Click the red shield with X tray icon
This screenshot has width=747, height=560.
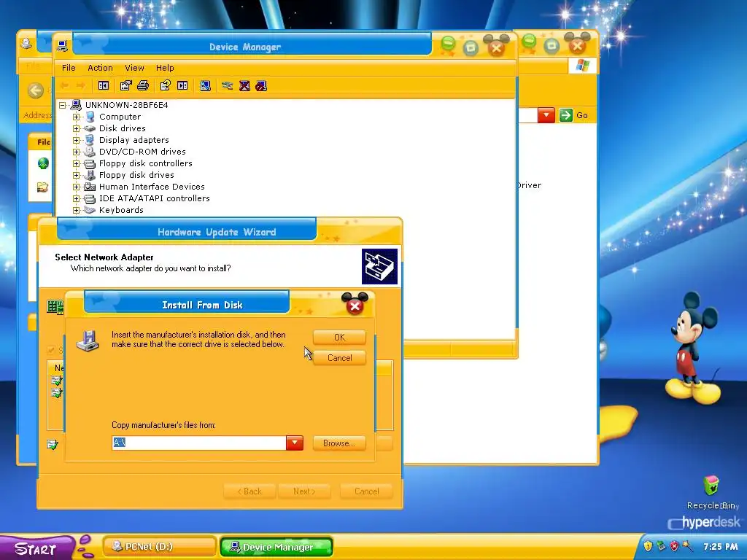pos(673,545)
